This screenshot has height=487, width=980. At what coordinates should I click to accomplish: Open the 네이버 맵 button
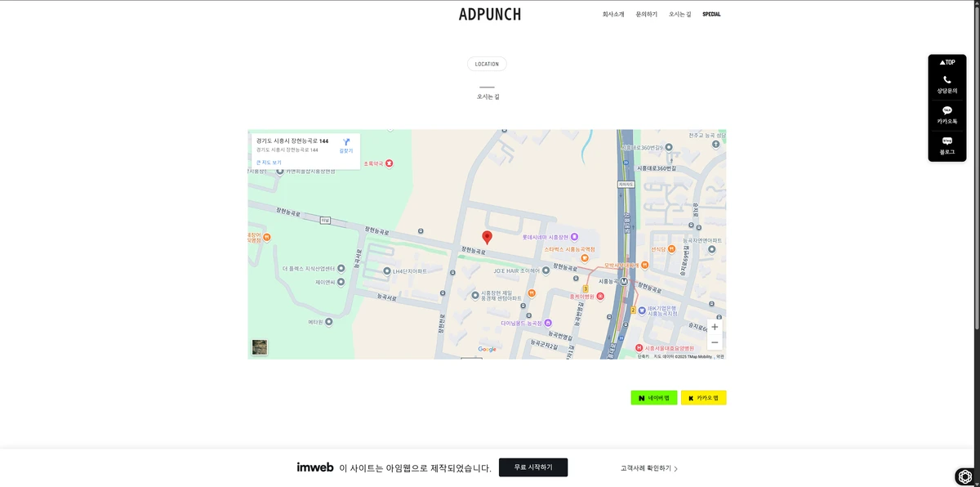click(x=654, y=398)
